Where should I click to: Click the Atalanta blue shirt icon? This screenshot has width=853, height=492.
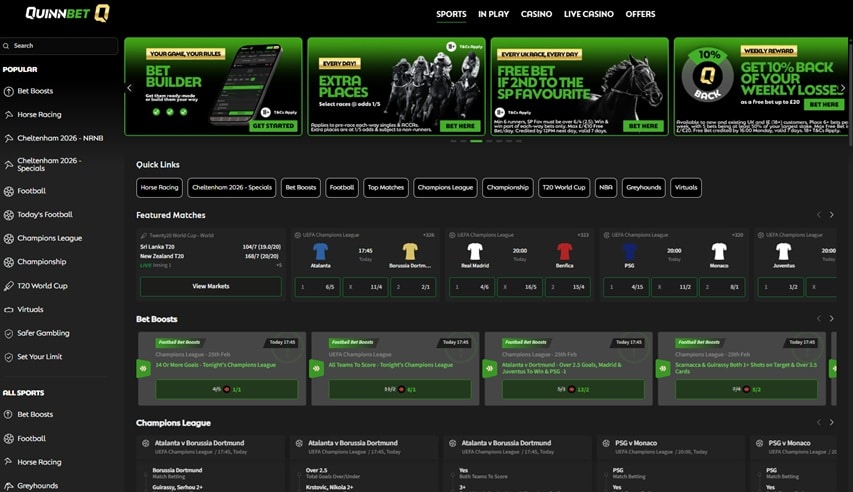[320, 251]
